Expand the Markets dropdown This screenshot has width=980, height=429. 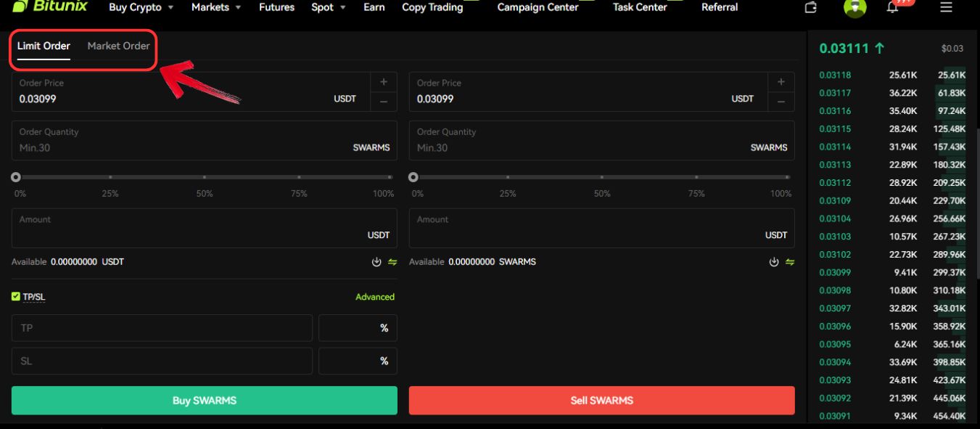[216, 7]
